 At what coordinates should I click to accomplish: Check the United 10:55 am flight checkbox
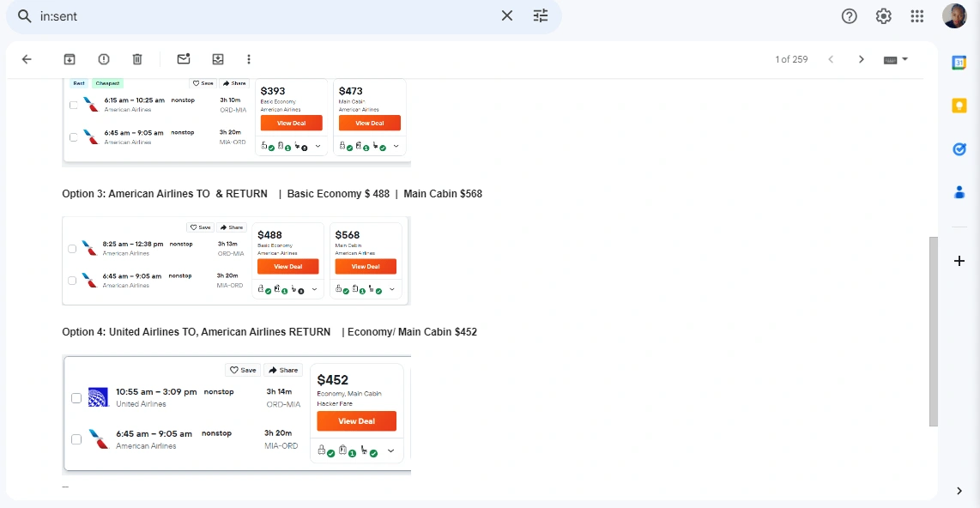point(76,398)
